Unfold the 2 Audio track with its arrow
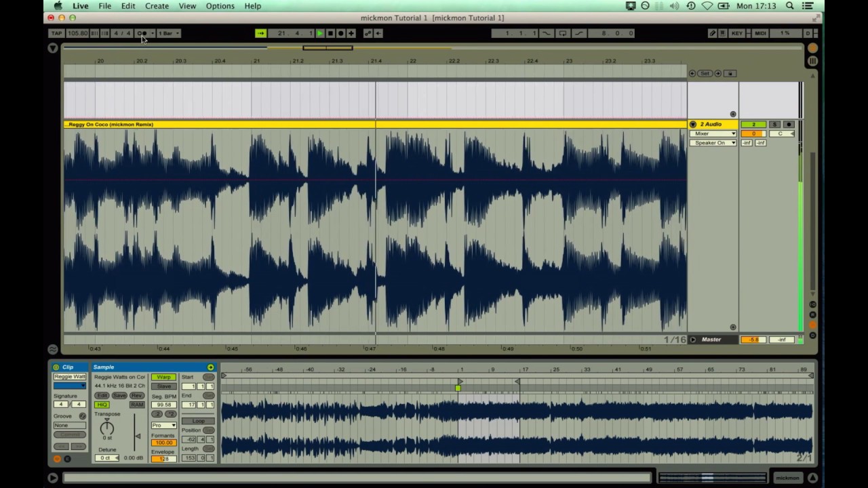This screenshot has height=488, width=868. pyautogui.click(x=692, y=125)
